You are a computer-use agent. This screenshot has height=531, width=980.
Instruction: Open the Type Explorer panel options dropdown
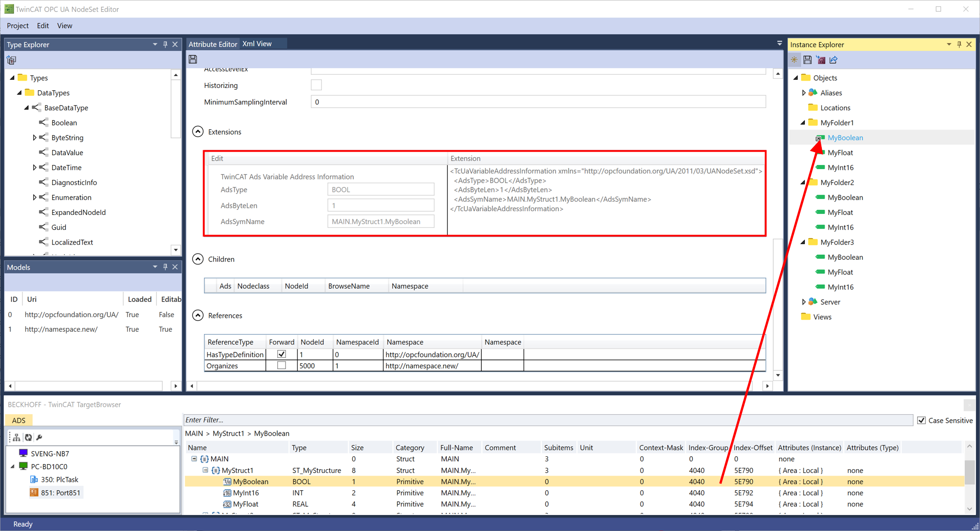(155, 44)
